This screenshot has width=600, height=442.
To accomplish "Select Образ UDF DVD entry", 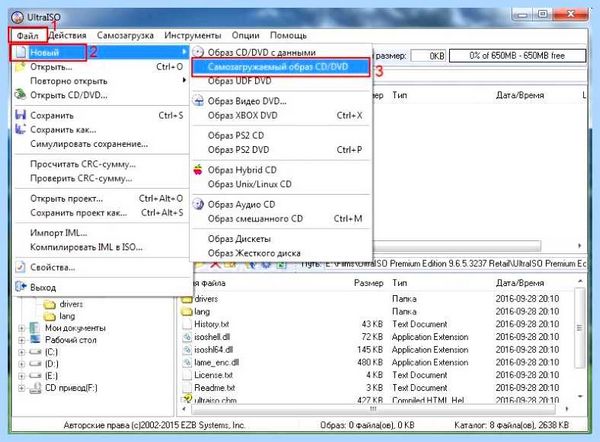I will click(281, 81).
